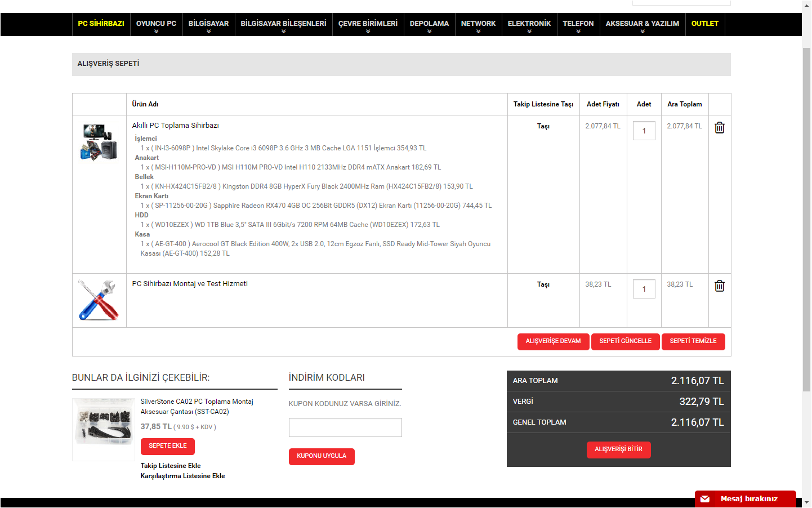Viewport: 812px width, 508px height.
Task: Expand the BİLGİSAYAR BİLEŞENLERİ menu
Action: pos(283,25)
